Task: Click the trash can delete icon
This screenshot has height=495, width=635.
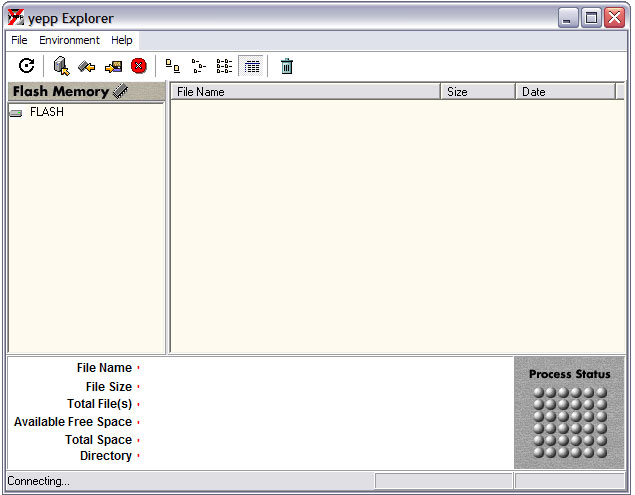Action: [x=287, y=66]
